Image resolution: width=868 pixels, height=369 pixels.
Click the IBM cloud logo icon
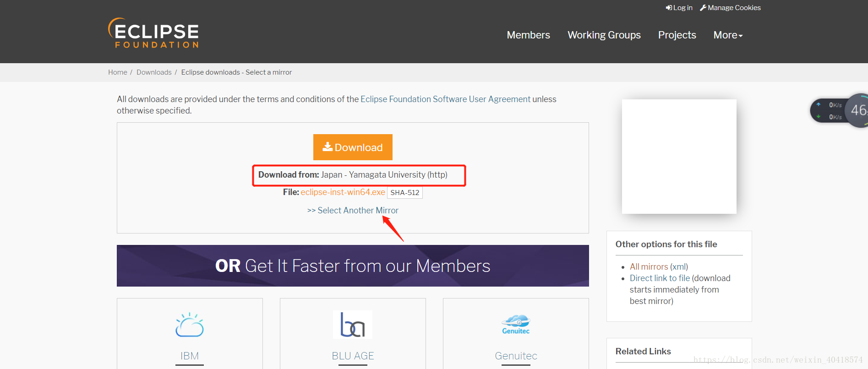pos(190,325)
